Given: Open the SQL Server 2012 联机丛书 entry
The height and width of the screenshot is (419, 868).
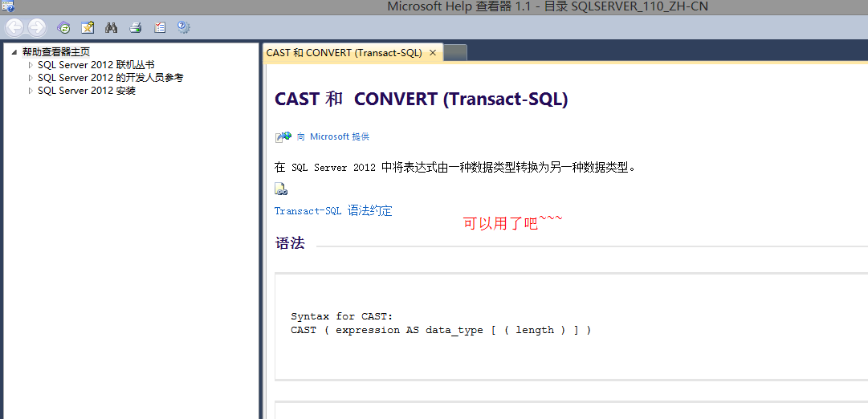Looking at the screenshot, I should (x=96, y=65).
